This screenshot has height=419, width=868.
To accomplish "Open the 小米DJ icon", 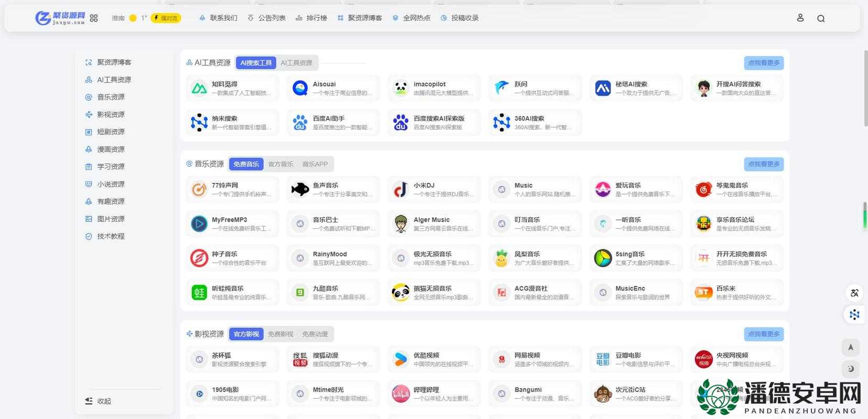I will (401, 190).
